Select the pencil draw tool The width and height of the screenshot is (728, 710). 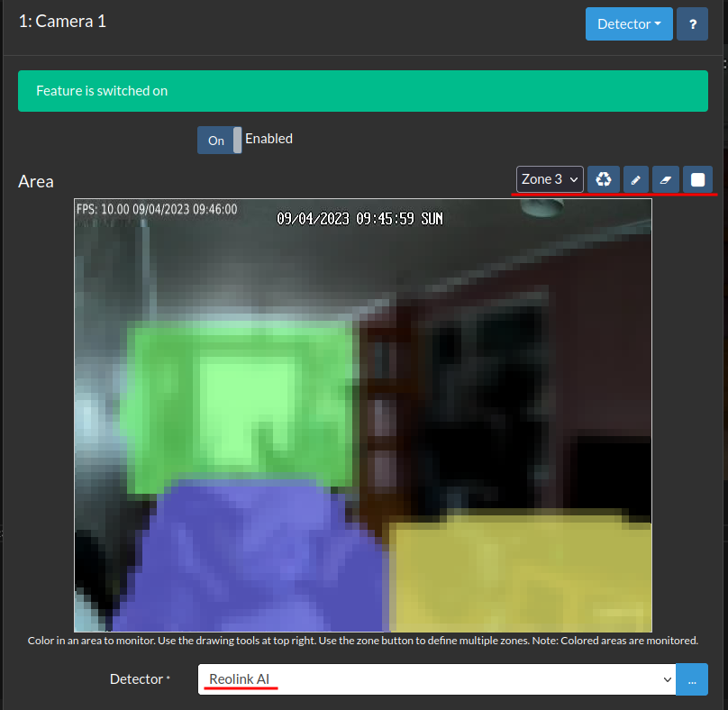point(635,178)
